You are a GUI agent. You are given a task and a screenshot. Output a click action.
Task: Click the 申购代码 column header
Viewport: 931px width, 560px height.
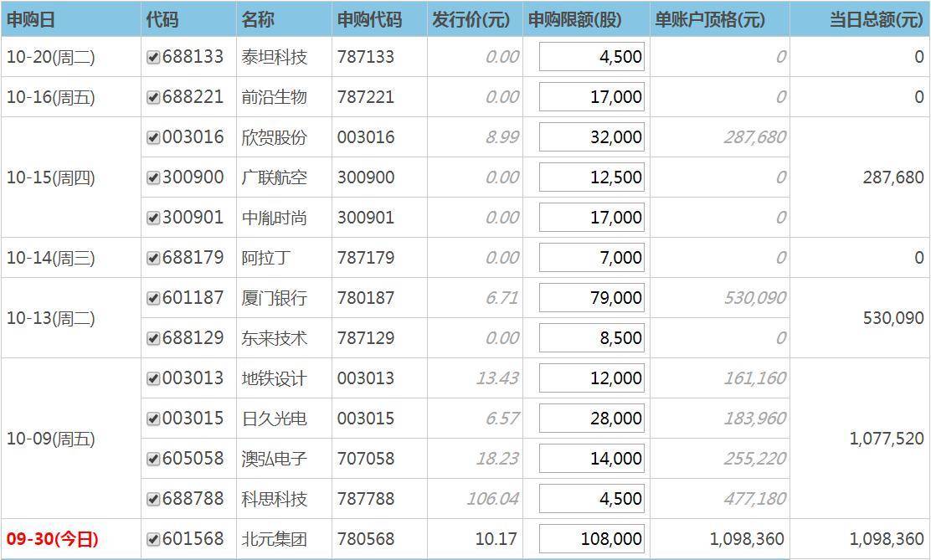(x=380, y=19)
